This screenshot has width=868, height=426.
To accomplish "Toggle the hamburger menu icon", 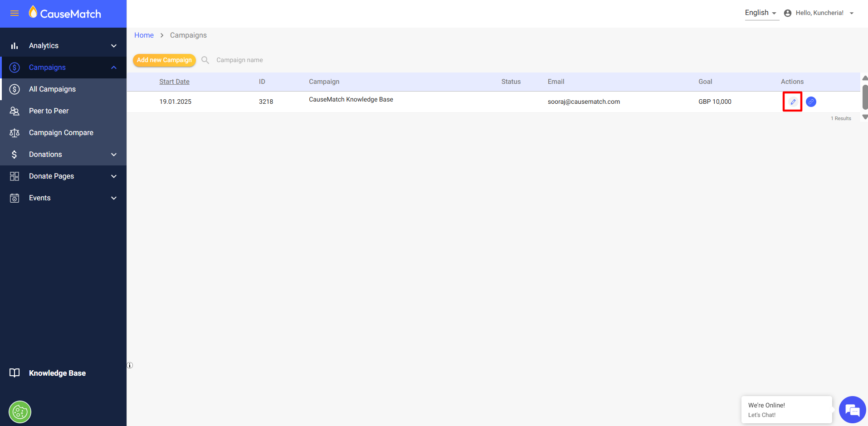I will point(15,14).
